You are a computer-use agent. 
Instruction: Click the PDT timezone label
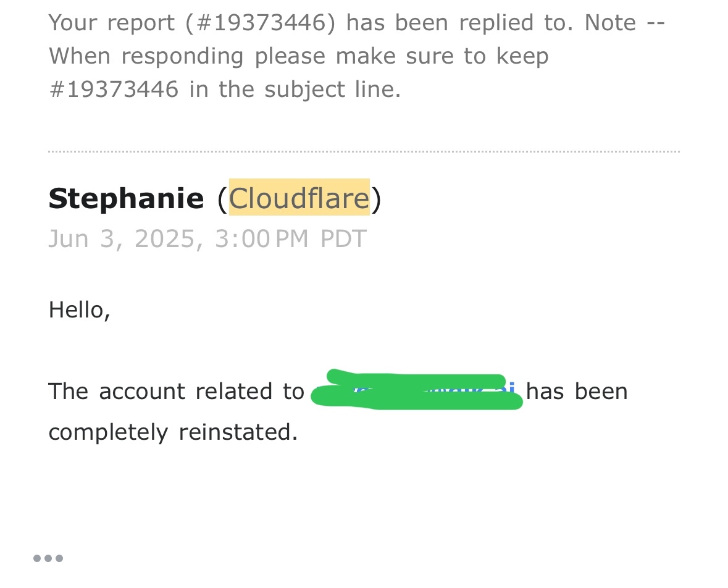343,238
